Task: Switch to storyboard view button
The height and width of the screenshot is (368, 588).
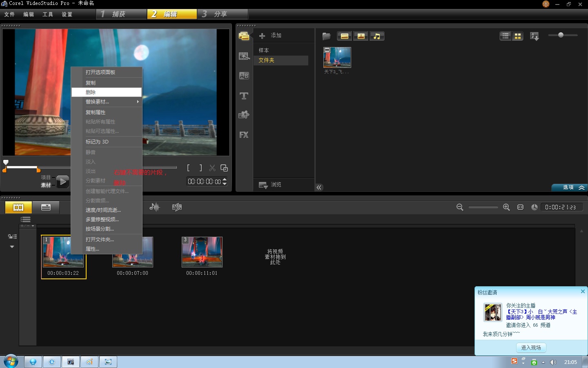Action: pyautogui.click(x=18, y=207)
